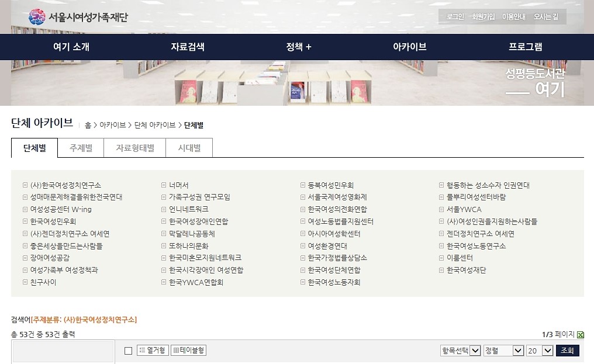The height and width of the screenshot is (364, 594).
Task: Select 가족구성권 연구모임 organization
Action: [x=199, y=197]
